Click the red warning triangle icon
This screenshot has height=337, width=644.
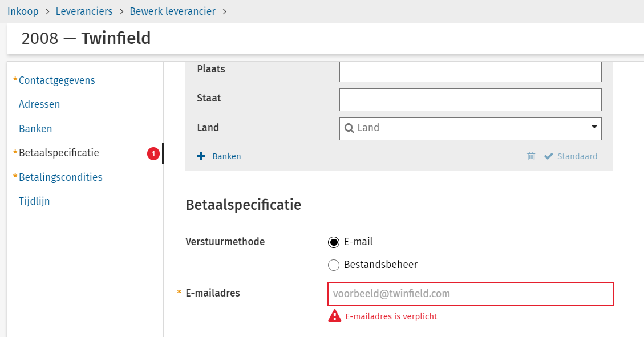coord(334,316)
